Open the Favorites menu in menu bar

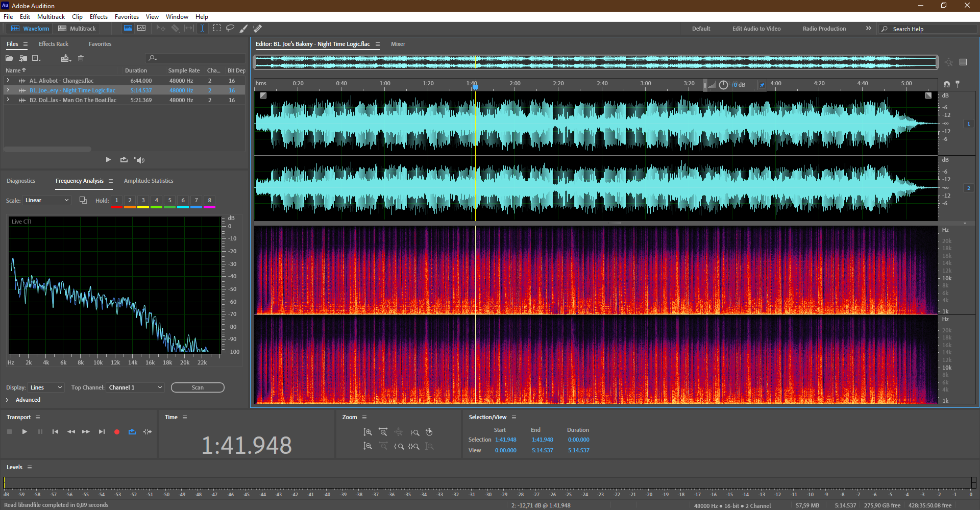click(127, 17)
